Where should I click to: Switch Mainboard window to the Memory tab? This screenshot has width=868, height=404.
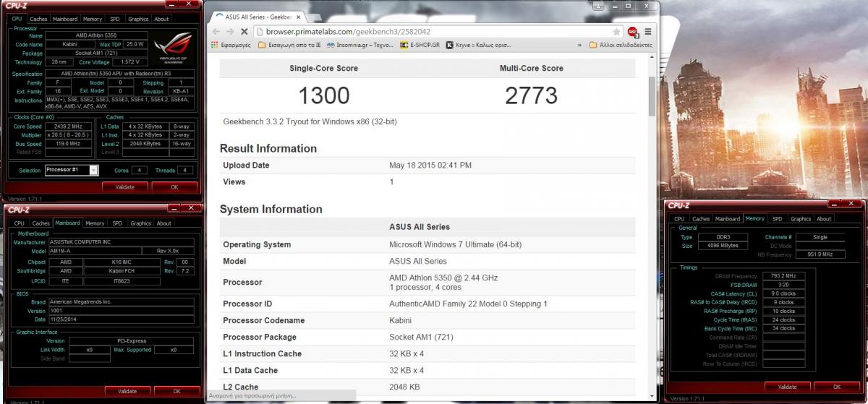click(x=95, y=223)
